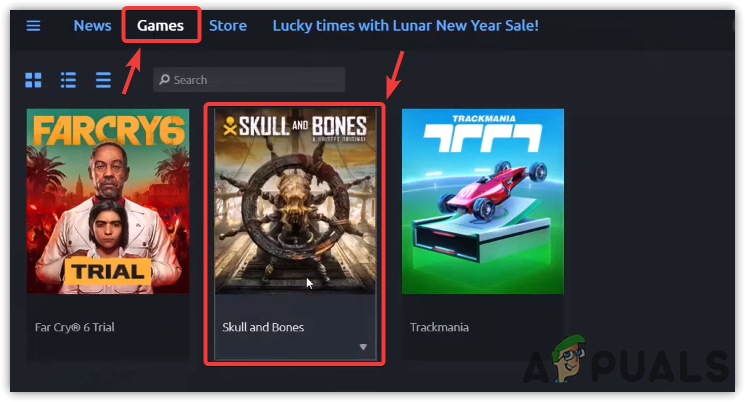Click the Trackmania logo on cover
Viewport: 745px width, 402px height.
click(483, 134)
